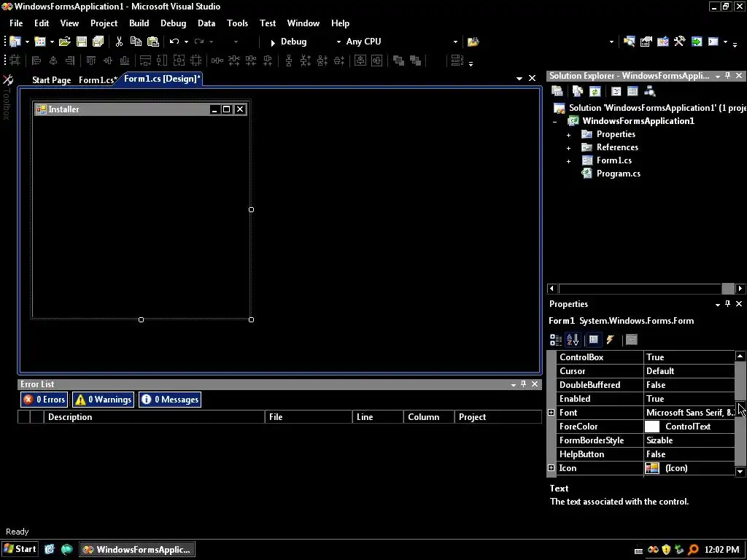Open the Project menu
The width and height of the screenshot is (747, 560).
pyautogui.click(x=104, y=23)
